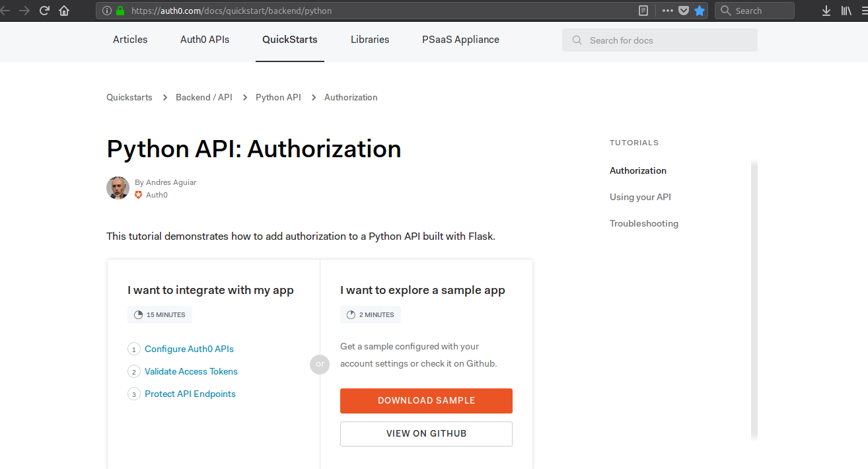Toggle the blue bookmark star
This screenshot has width=868, height=469.
click(700, 11)
